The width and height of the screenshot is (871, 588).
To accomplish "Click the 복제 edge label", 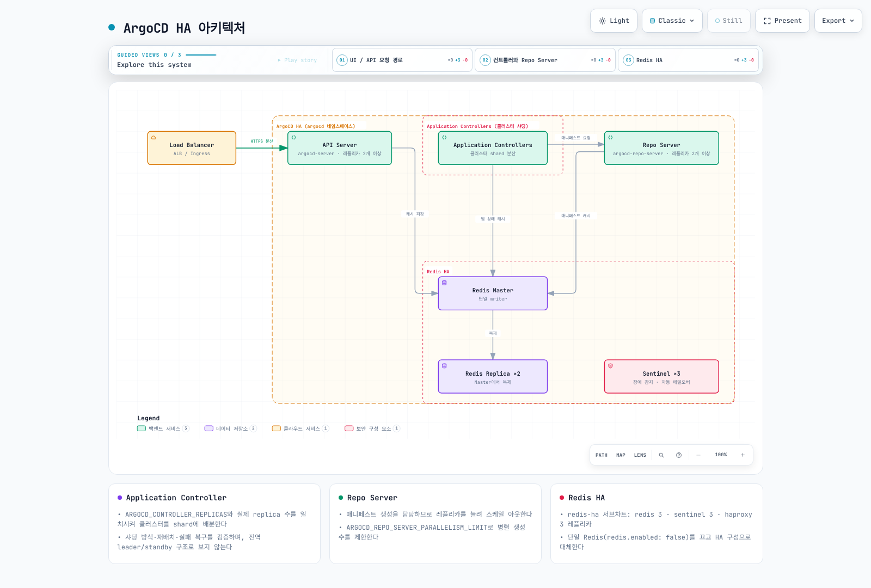I will (493, 333).
